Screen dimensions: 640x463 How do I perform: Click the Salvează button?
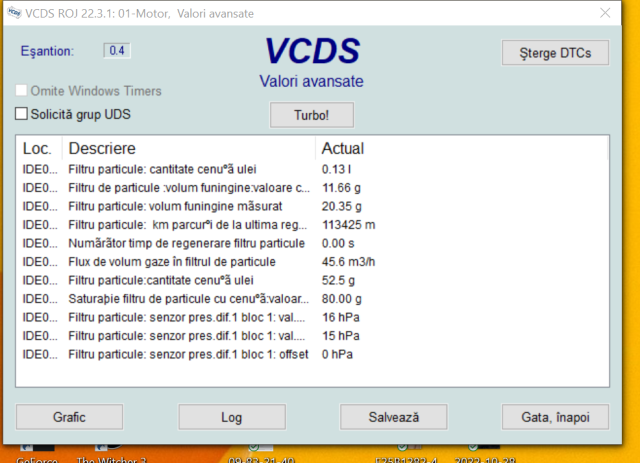pos(393,416)
